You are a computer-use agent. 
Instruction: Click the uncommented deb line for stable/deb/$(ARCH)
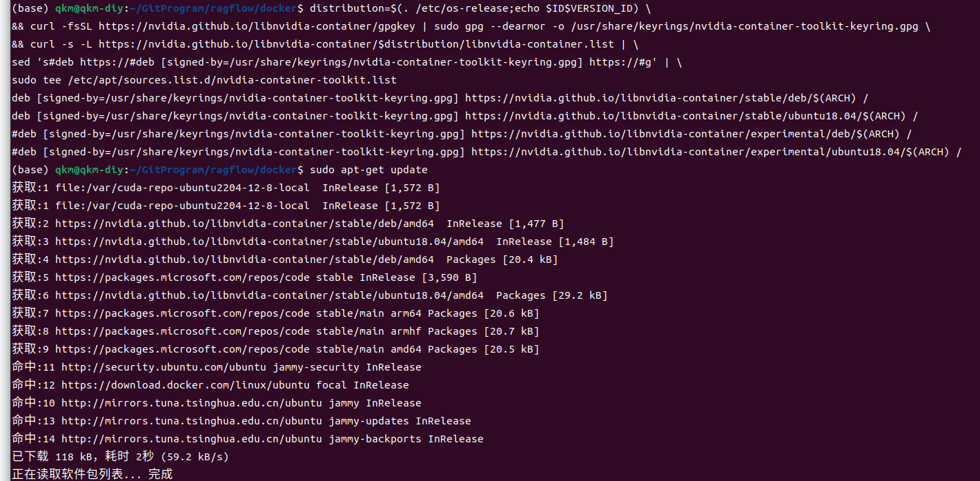coord(440,99)
